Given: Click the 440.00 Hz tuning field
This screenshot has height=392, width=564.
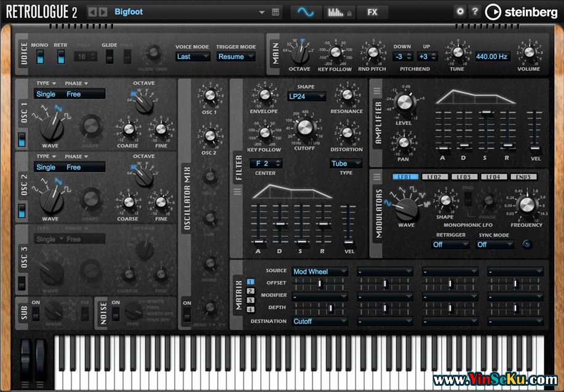Looking at the screenshot, I should [x=492, y=57].
